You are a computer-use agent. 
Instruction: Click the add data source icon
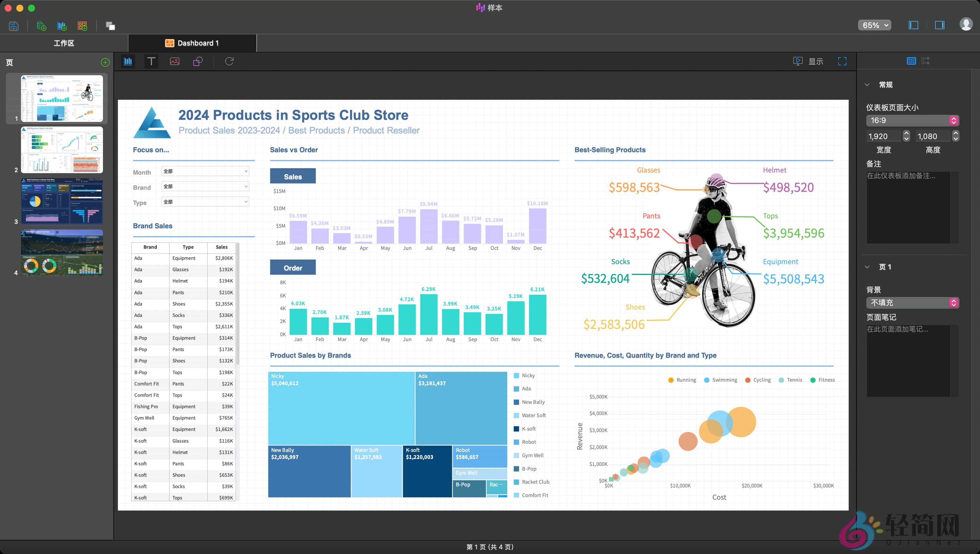(x=41, y=26)
